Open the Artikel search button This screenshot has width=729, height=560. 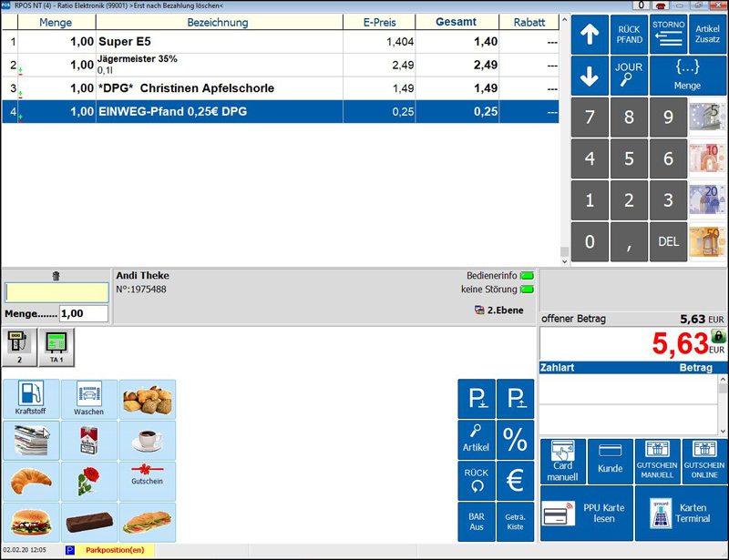tap(477, 439)
